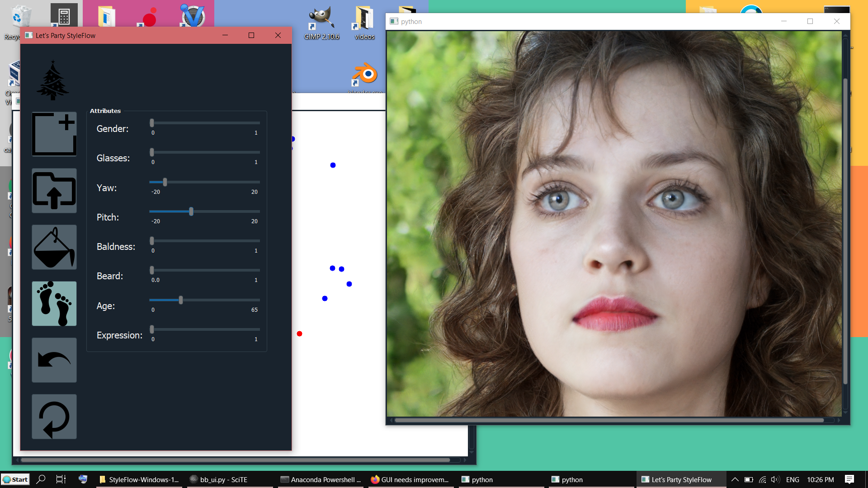Set the Expression slider handle
This screenshot has height=488, width=868.
tap(152, 329)
